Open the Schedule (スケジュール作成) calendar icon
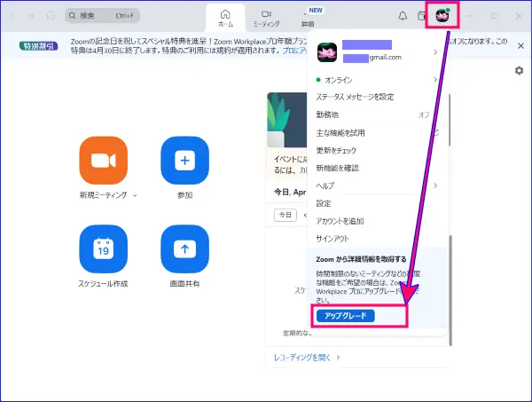 [x=104, y=248]
